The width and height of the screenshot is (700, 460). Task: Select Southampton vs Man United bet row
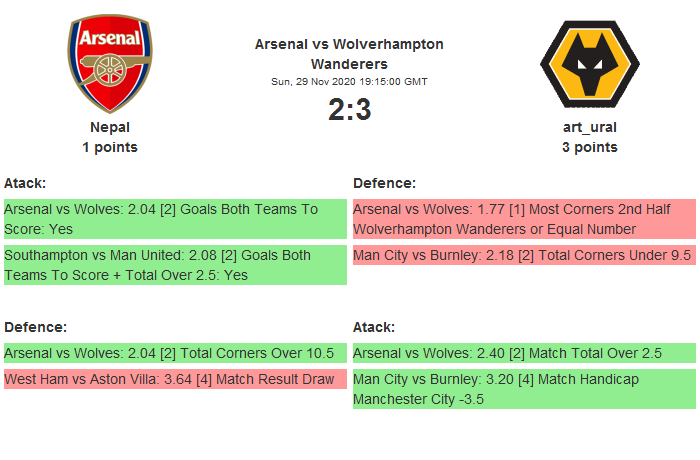[x=175, y=265]
